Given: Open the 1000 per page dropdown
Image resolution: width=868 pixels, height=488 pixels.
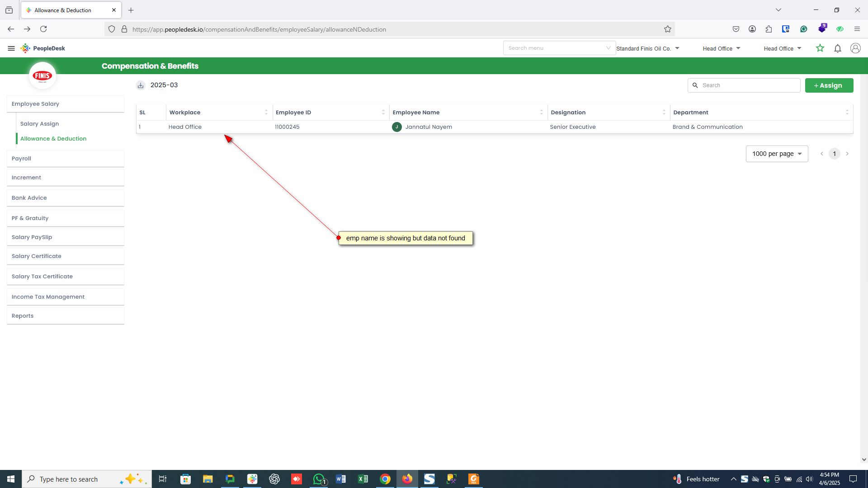Looking at the screenshot, I should point(777,154).
